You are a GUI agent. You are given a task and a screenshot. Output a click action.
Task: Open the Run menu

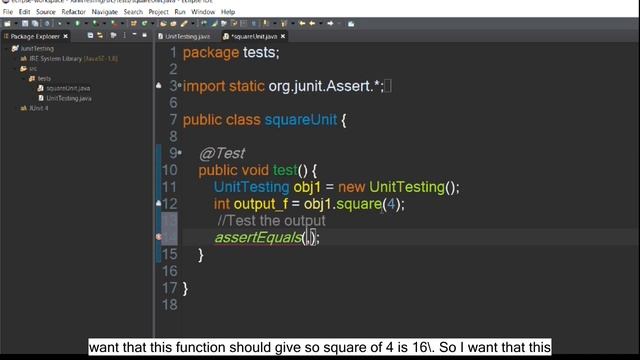(180, 12)
